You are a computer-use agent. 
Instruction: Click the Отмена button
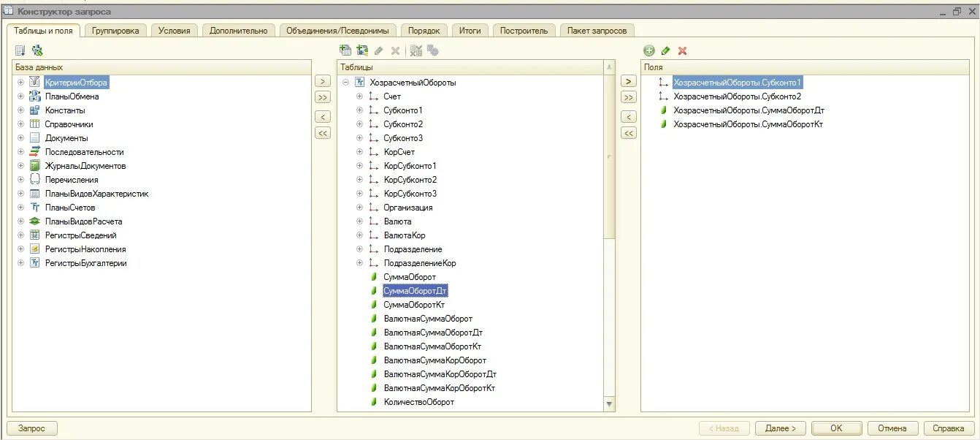(892, 428)
